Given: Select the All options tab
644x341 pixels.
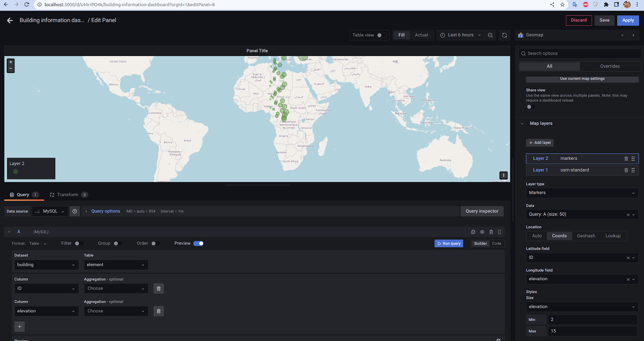Looking at the screenshot, I should point(549,66).
